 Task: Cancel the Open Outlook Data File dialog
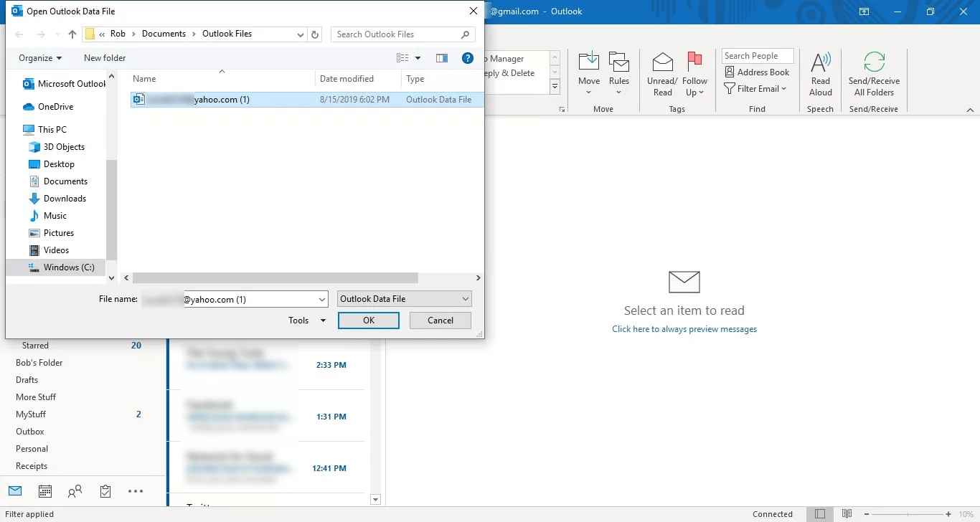tap(440, 321)
